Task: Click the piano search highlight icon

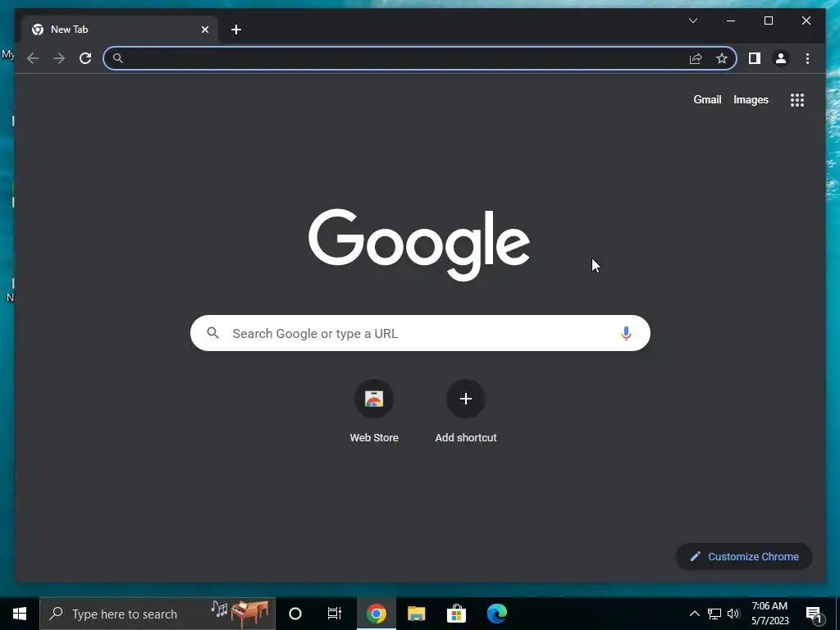Action: (x=240, y=614)
